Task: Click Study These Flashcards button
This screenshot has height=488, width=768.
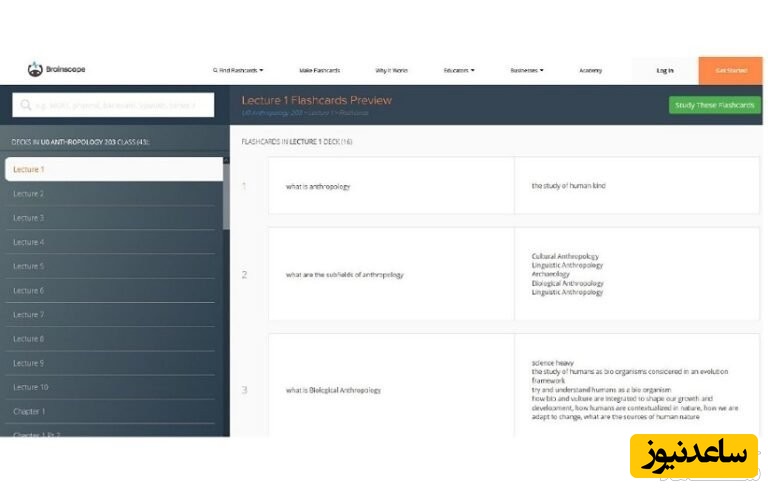Action: pos(714,105)
